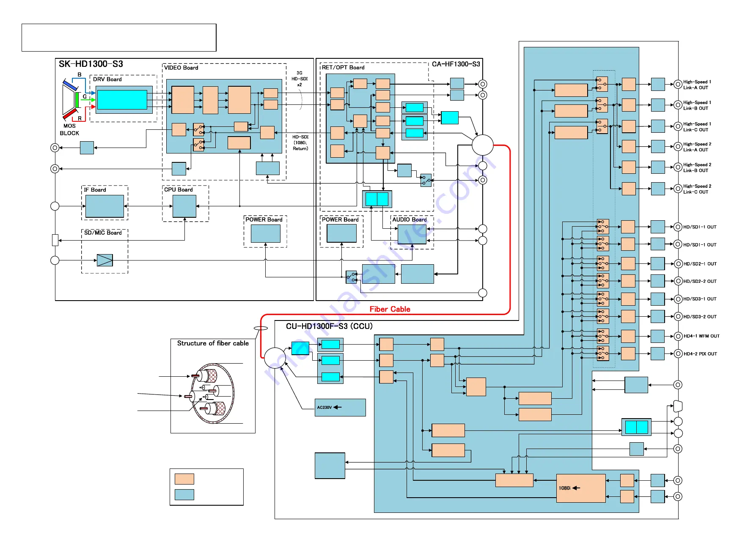Click the CU-HD1300F-S3 (CCU) heading
The image size is (756, 534).
point(329,326)
